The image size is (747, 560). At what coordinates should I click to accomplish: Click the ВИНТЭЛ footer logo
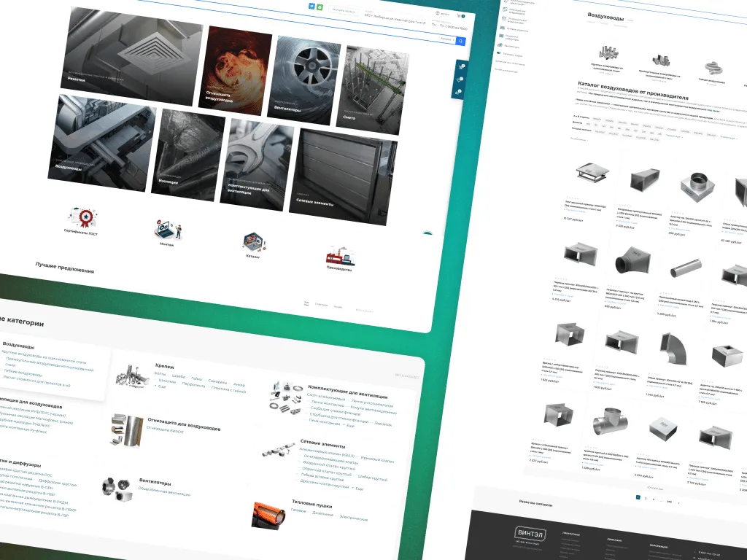[x=530, y=533]
